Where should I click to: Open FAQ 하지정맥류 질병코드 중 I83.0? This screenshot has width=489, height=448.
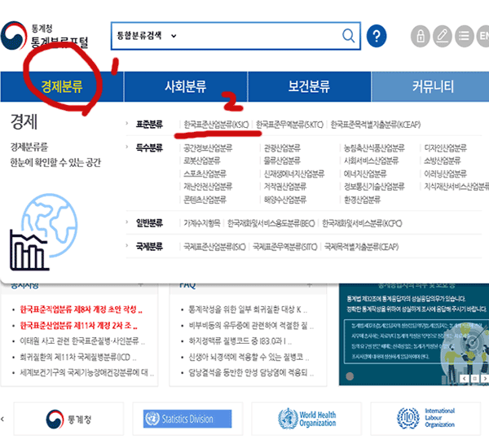(240, 341)
